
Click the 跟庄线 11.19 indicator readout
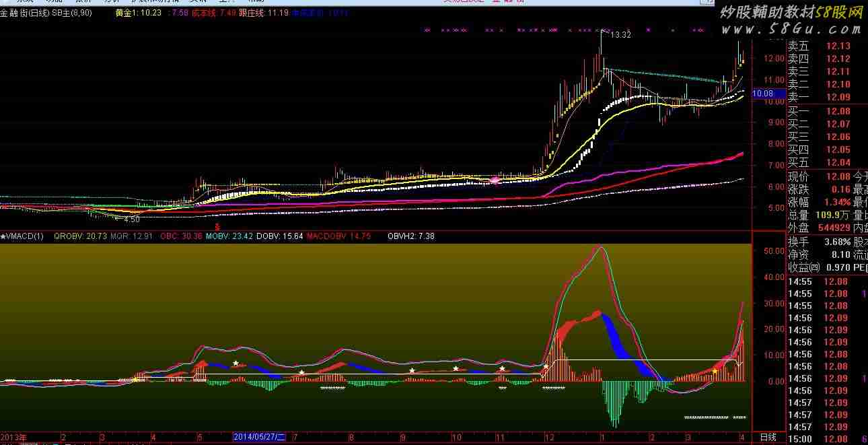(264, 13)
